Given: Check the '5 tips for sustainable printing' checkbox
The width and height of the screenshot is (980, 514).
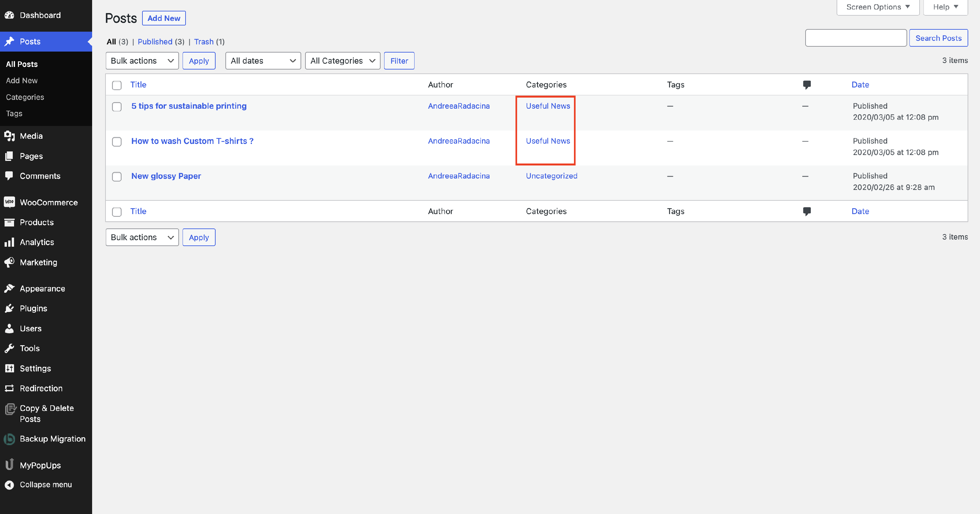Looking at the screenshot, I should pyautogui.click(x=117, y=107).
